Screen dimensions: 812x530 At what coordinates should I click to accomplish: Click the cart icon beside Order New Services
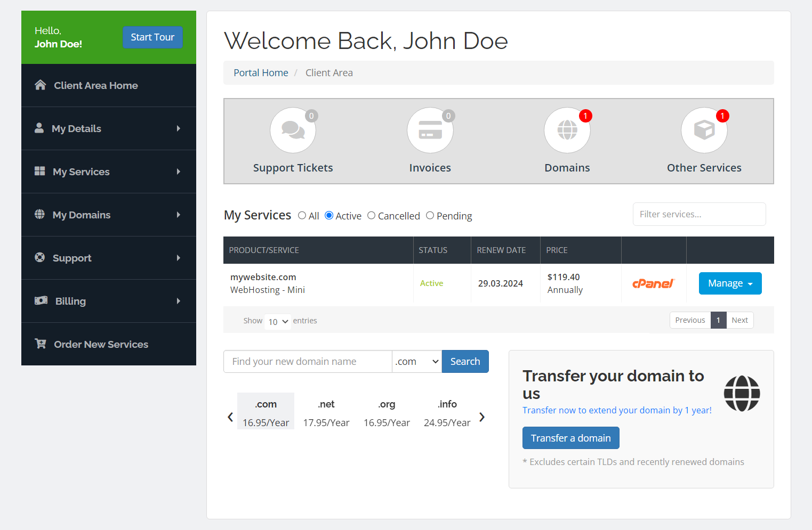coord(40,344)
